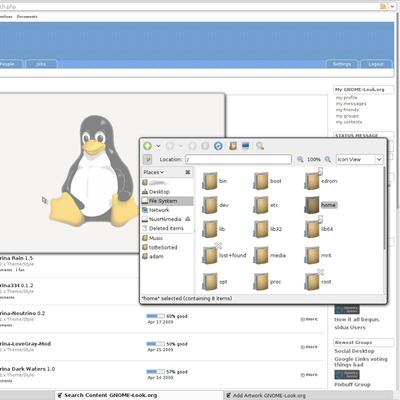Select the lost+found folder icon

210,255
